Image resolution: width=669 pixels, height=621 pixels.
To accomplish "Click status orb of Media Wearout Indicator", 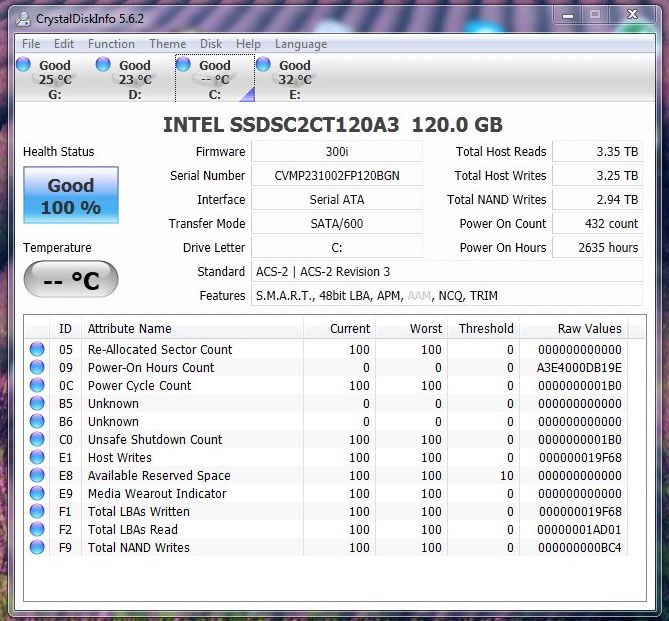I will tap(37, 493).
